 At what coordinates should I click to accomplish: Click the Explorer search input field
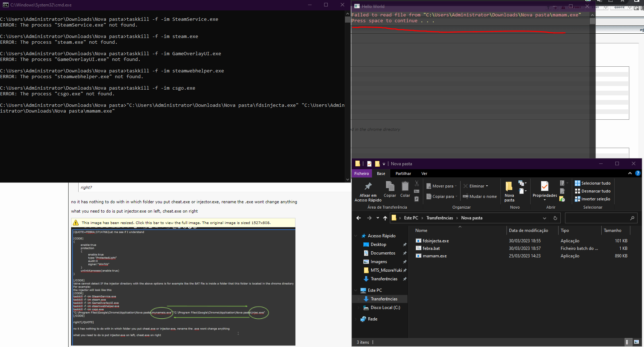tap(601, 218)
